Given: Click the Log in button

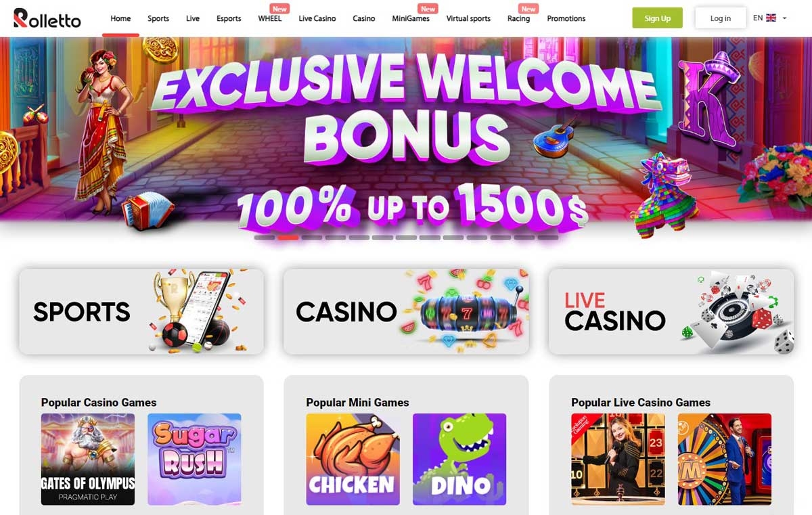Looking at the screenshot, I should point(721,18).
